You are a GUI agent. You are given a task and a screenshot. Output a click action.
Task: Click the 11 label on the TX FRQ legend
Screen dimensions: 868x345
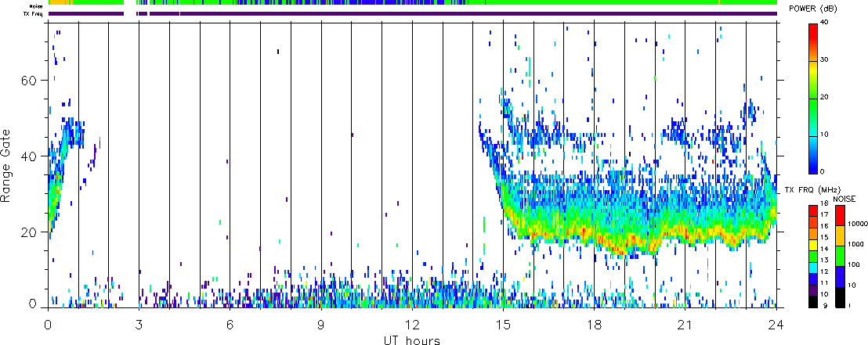tap(824, 283)
